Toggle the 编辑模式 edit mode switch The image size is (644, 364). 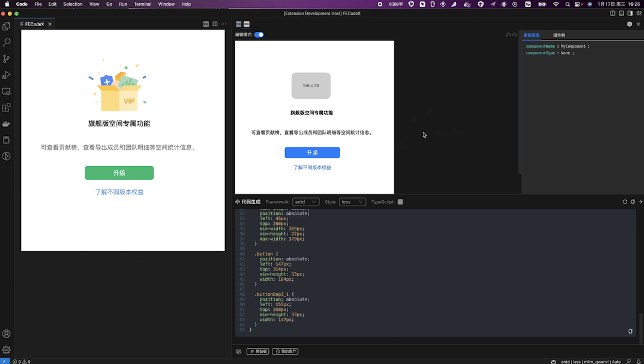tap(259, 35)
